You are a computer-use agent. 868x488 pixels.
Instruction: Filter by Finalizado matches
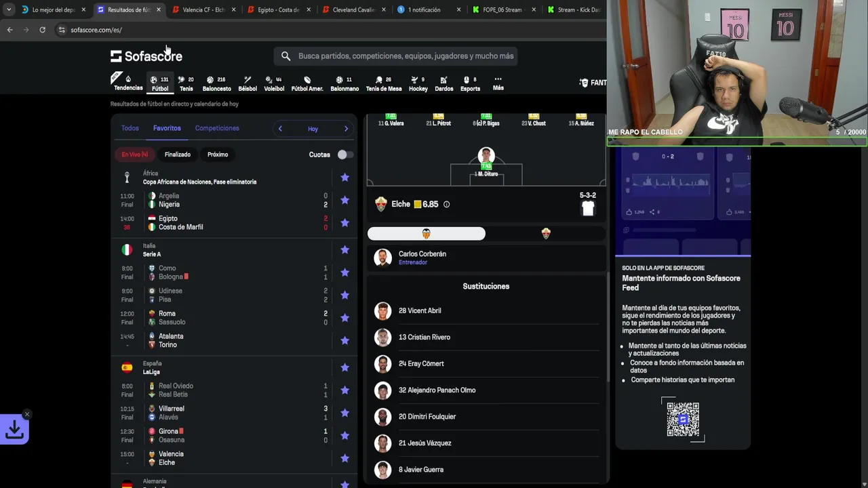178,155
